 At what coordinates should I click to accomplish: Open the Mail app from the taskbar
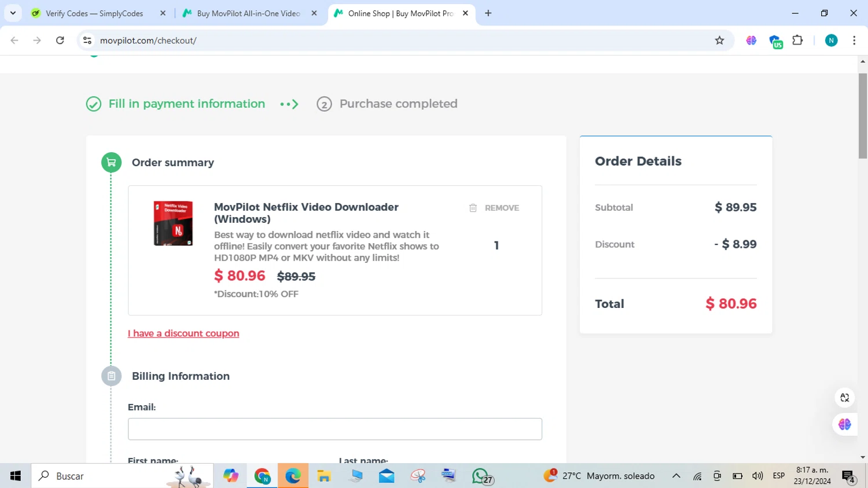pyautogui.click(x=387, y=476)
